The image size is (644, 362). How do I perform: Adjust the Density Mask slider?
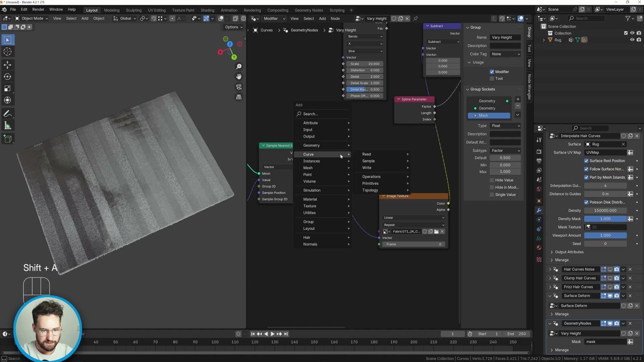coord(605,219)
